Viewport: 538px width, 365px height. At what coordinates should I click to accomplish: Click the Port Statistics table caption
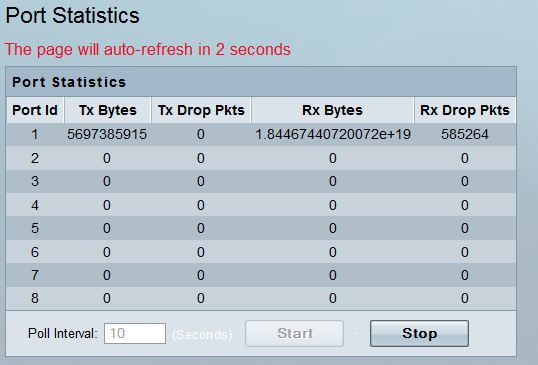69,82
